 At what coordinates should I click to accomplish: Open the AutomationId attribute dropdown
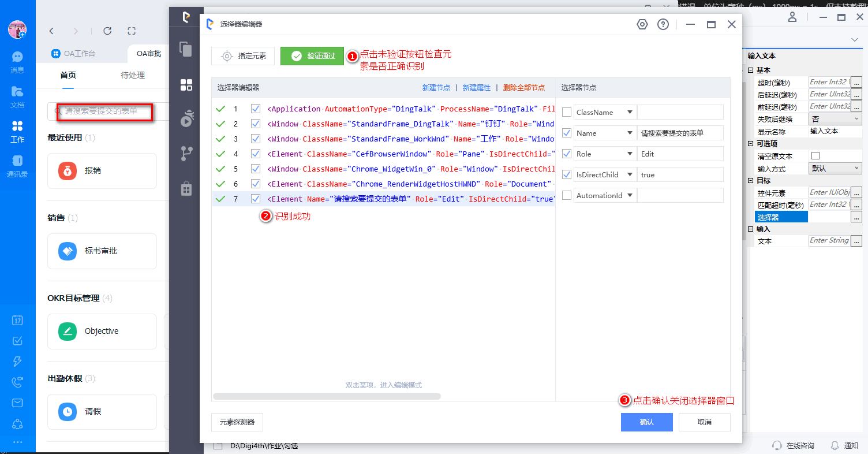630,195
